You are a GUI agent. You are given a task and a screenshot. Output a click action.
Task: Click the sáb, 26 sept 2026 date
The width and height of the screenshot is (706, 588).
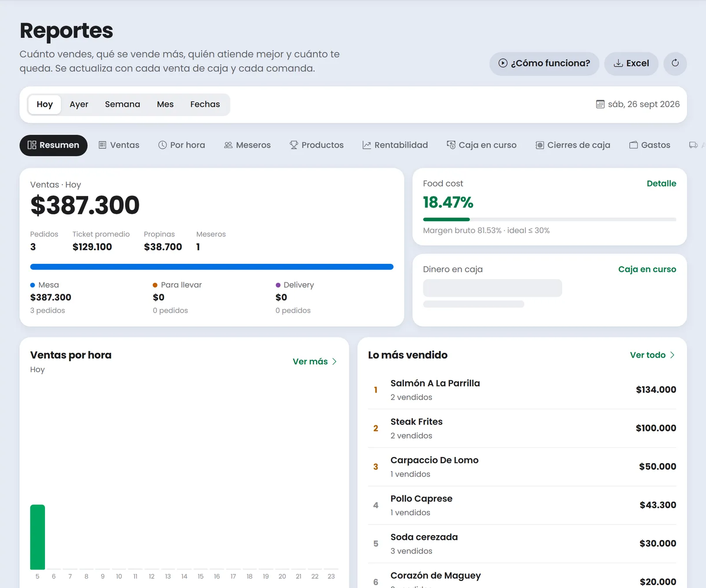pyautogui.click(x=643, y=105)
